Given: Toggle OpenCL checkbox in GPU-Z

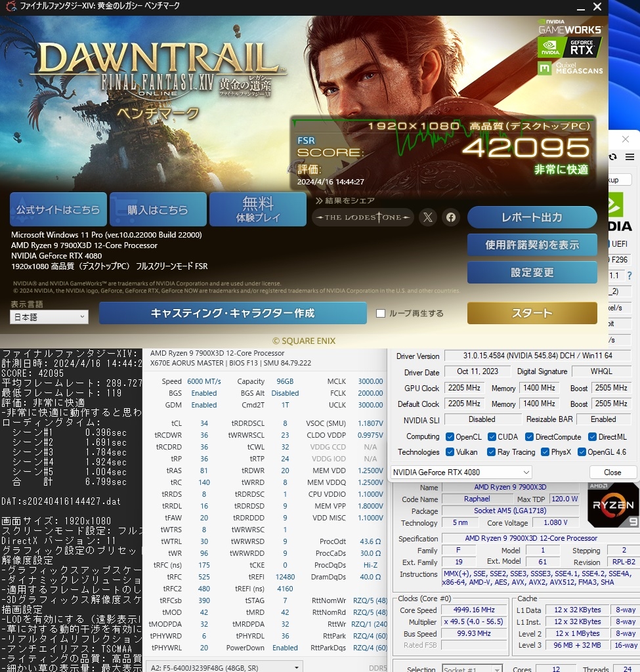Looking at the screenshot, I should [x=450, y=436].
